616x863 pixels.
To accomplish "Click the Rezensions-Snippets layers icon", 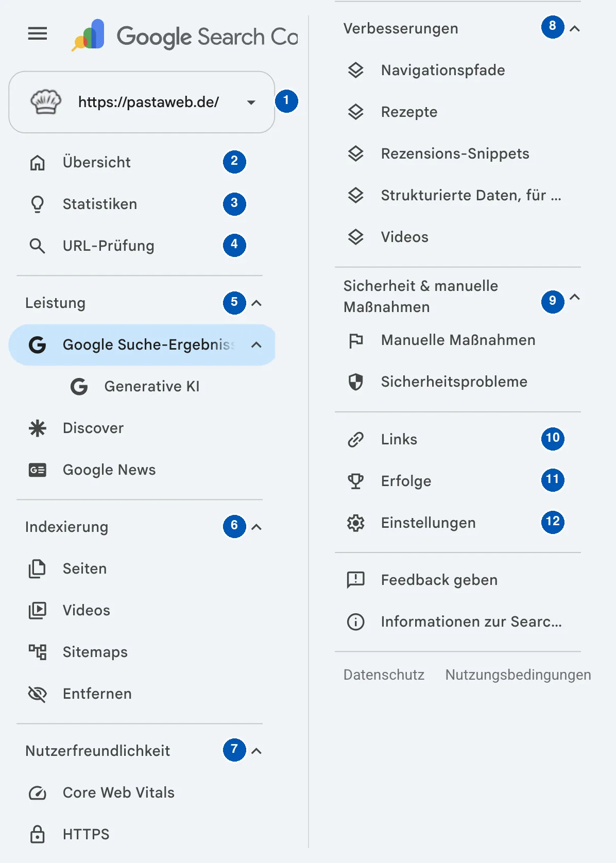I will (x=356, y=153).
